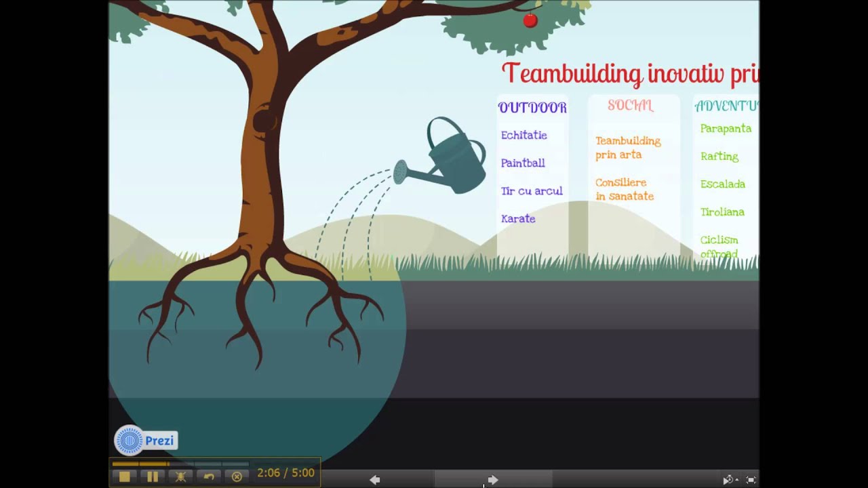868x488 pixels.
Task: Click the Rafting entry
Action: coord(719,157)
